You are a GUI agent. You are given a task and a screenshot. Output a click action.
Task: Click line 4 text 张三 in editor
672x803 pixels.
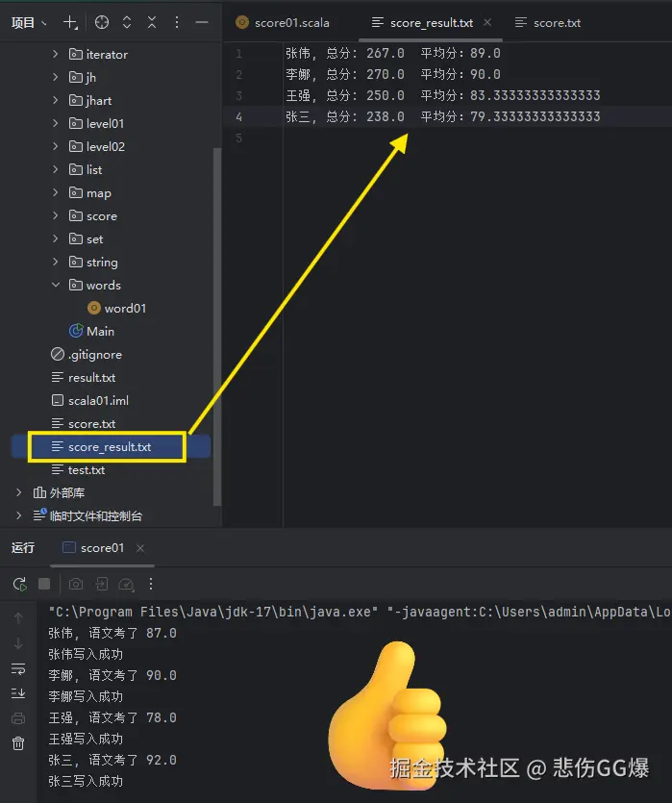(298, 116)
